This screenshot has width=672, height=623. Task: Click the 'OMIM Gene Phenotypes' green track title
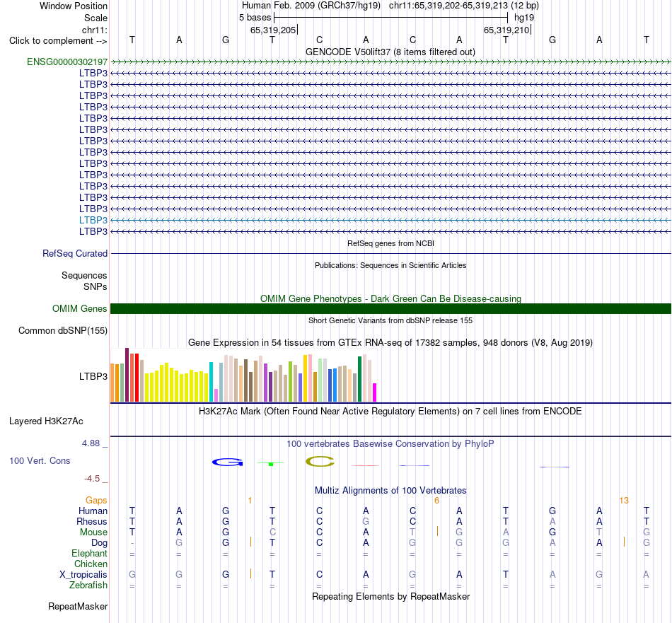(x=390, y=298)
